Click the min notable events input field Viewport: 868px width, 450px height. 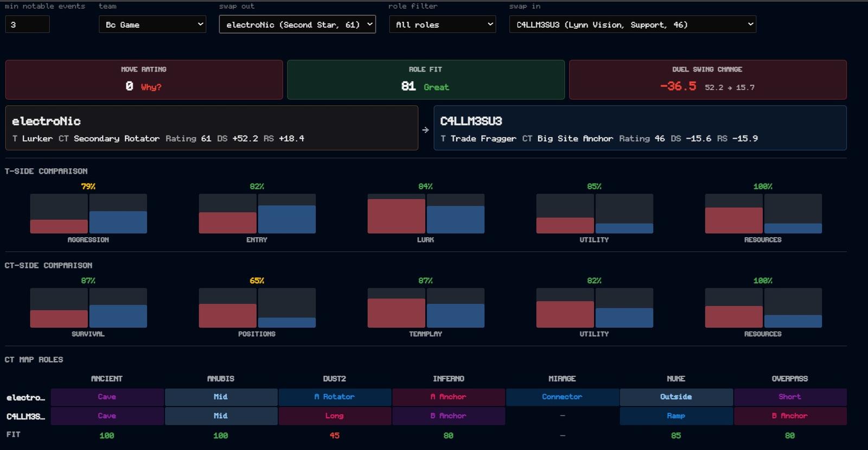click(x=27, y=24)
